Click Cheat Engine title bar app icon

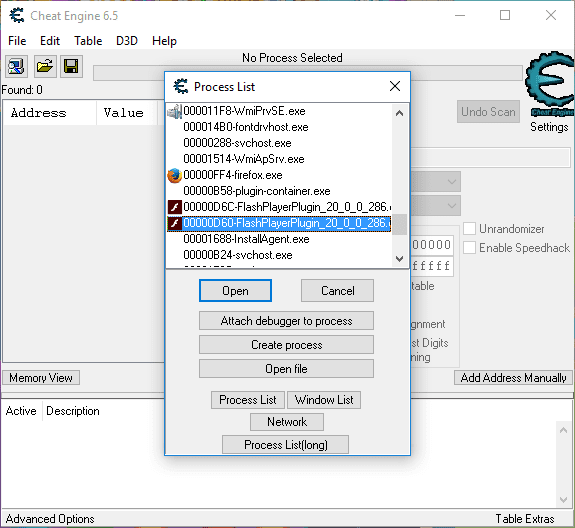pos(17,15)
